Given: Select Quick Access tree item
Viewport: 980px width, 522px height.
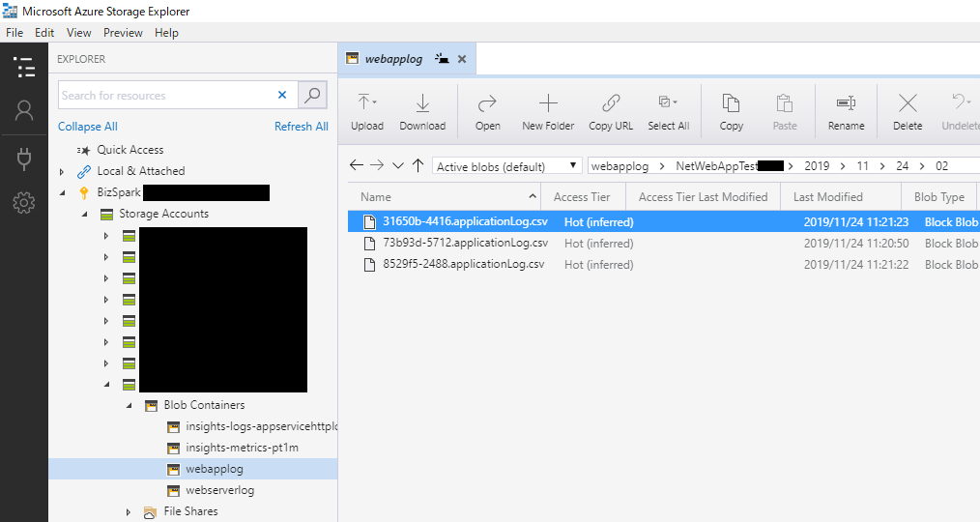Looking at the screenshot, I should pyautogui.click(x=130, y=150).
